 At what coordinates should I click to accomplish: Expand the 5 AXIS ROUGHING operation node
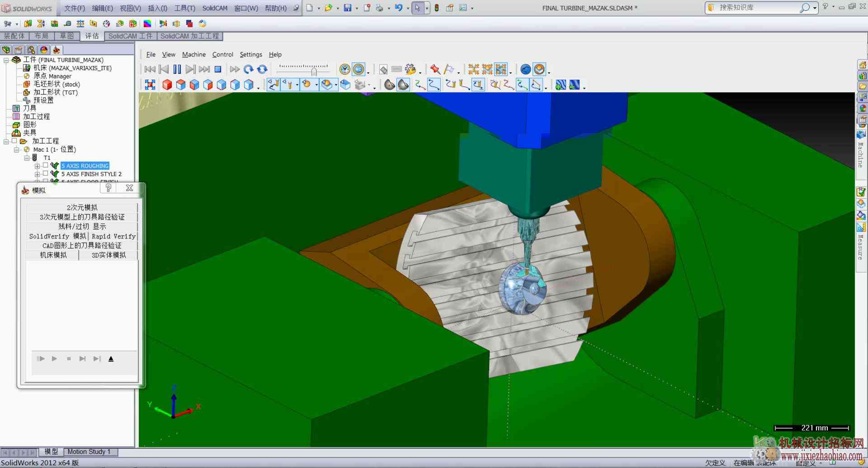click(x=37, y=166)
